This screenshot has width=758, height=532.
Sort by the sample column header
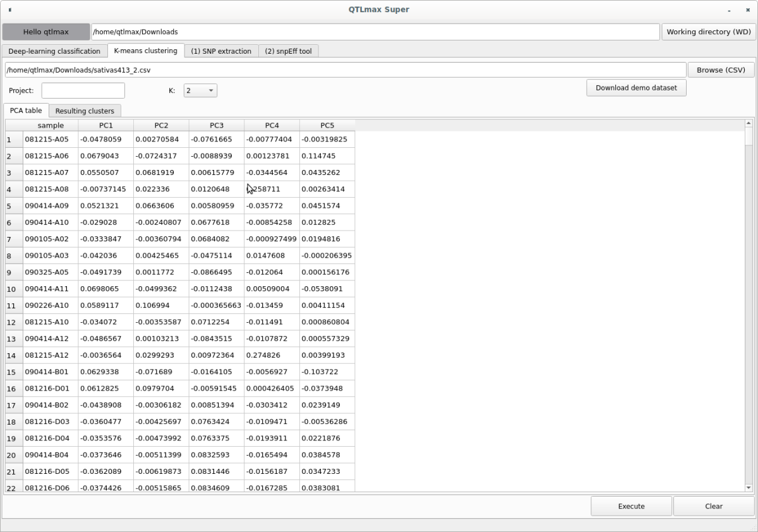51,125
